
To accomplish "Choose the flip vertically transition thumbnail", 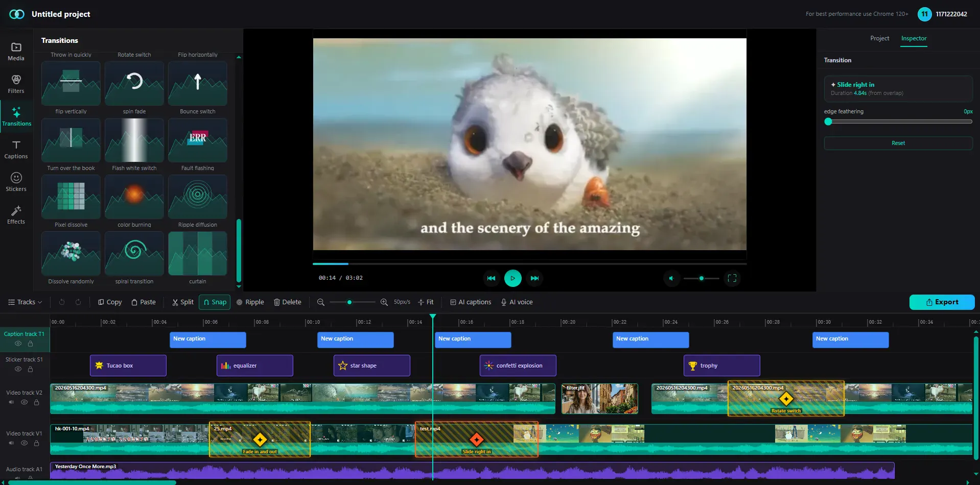I will [x=71, y=83].
